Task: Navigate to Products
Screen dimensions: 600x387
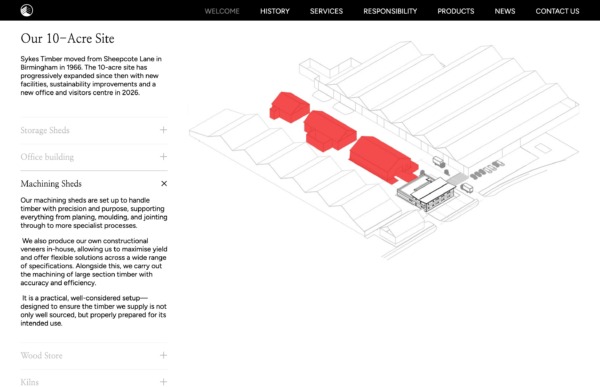Action: (x=456, y=11)
